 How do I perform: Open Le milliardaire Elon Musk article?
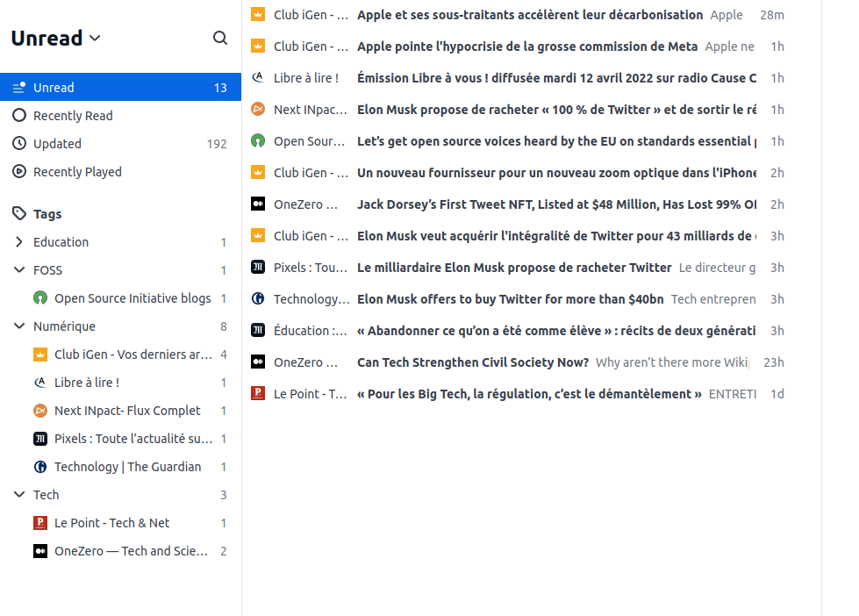[x=514, y=268]
